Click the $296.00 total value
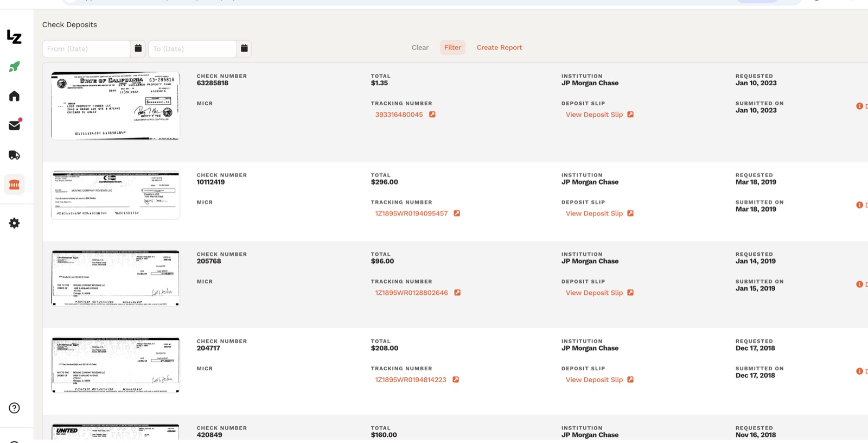The image size is (868, 443). click(x=384, y=182)
